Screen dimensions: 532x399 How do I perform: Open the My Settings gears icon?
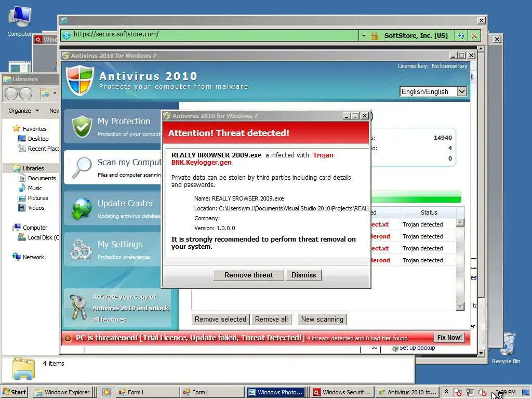[81, 250]
